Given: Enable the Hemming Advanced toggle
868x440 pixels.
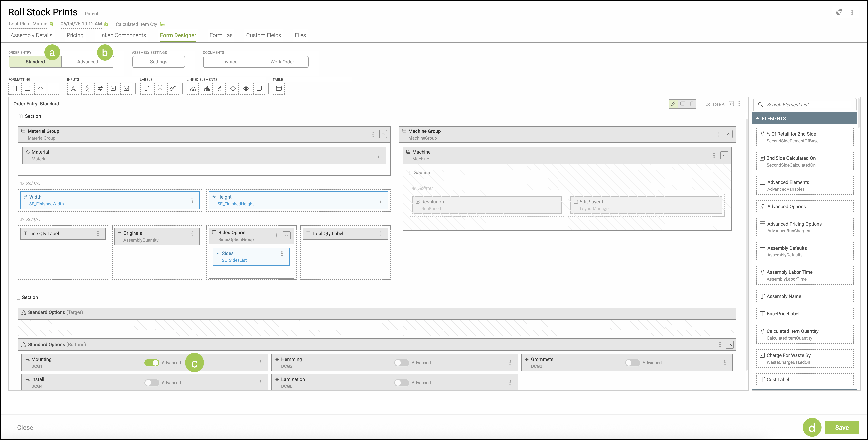Looking at the screenshot, I should (401, 363).
